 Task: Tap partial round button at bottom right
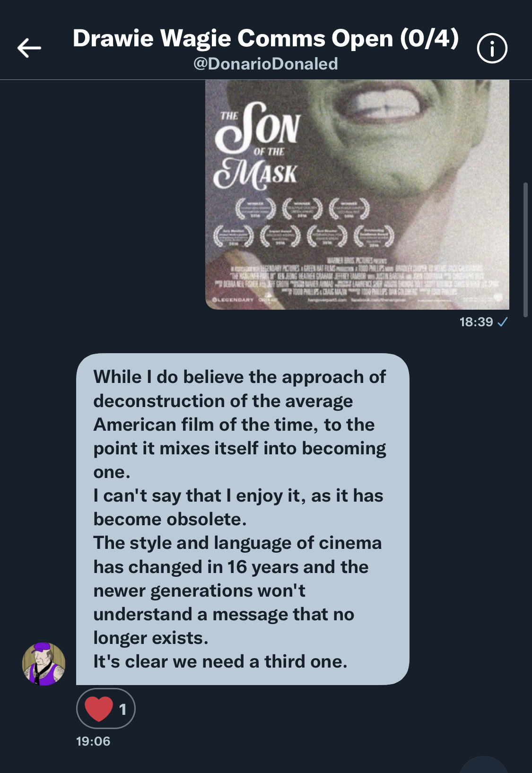(x=483, y=765)
